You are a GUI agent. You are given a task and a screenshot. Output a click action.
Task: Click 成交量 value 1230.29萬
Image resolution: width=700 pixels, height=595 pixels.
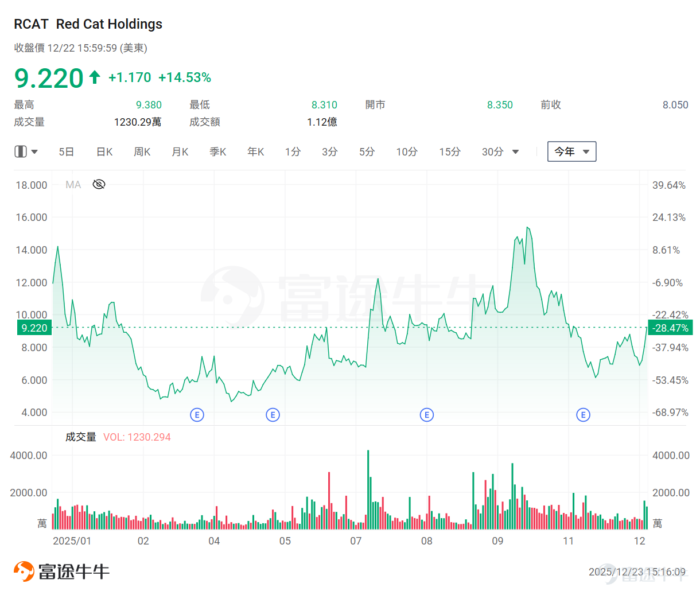(x=138, y=122)
